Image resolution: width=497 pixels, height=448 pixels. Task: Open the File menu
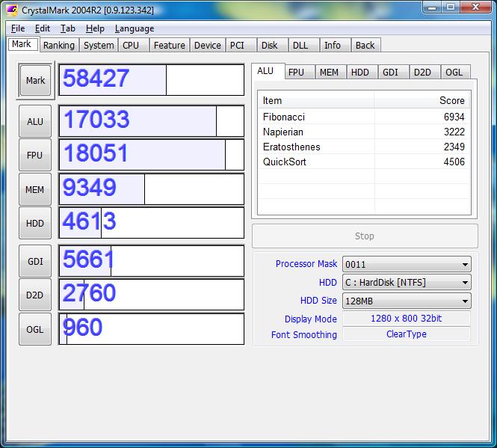click(18, 28)
